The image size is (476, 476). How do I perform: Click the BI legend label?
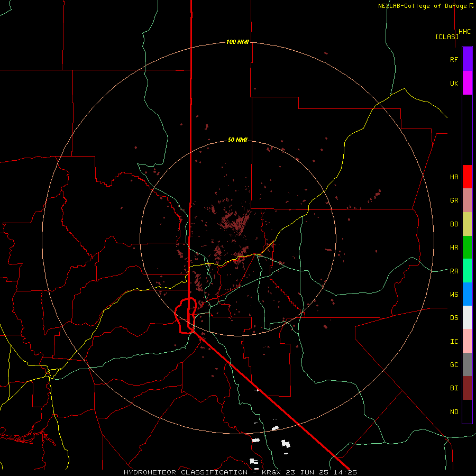pyautogui.click(x=454, y=388)
